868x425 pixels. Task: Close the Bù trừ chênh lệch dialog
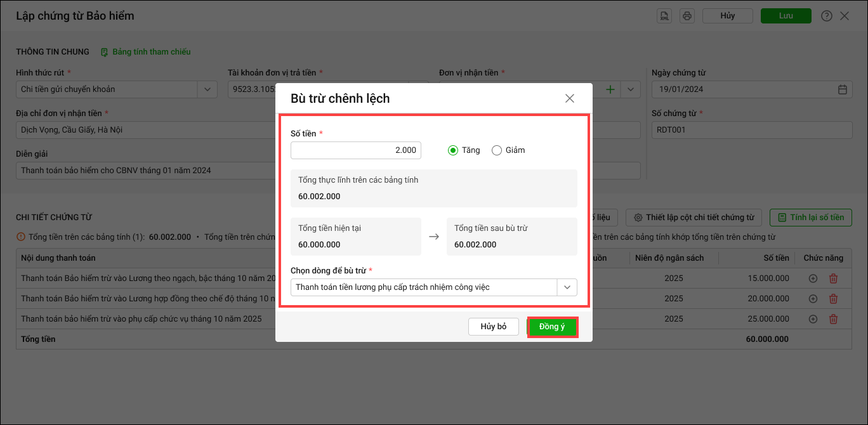(569, 98)
